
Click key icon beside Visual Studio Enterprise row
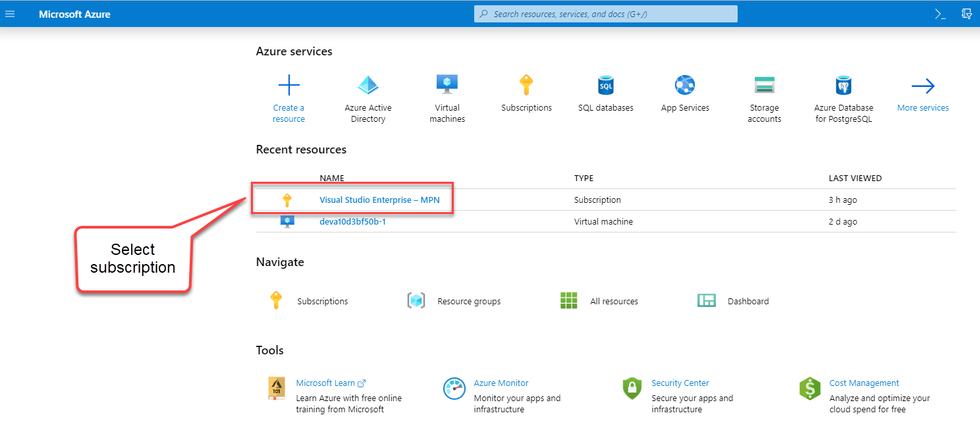click(286, 200)
